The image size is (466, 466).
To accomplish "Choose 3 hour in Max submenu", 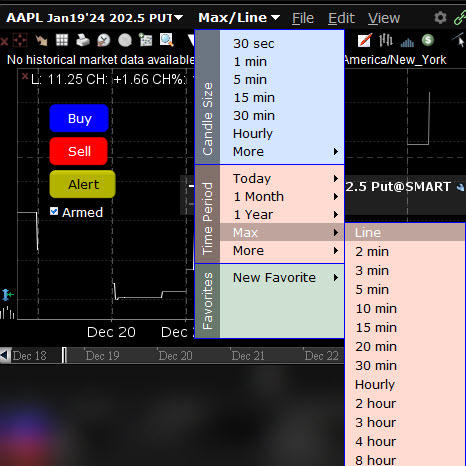I will pyautogui.click(x=405, y=423).
